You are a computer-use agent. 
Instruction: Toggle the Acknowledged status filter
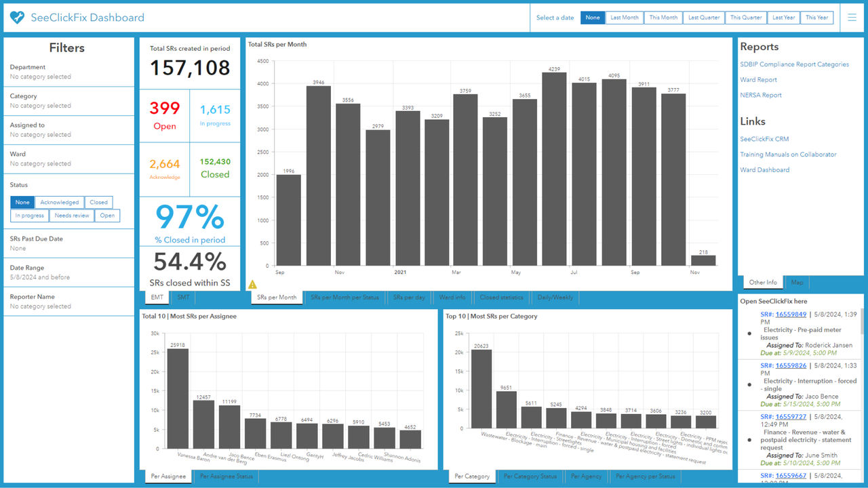coord(60,202)
